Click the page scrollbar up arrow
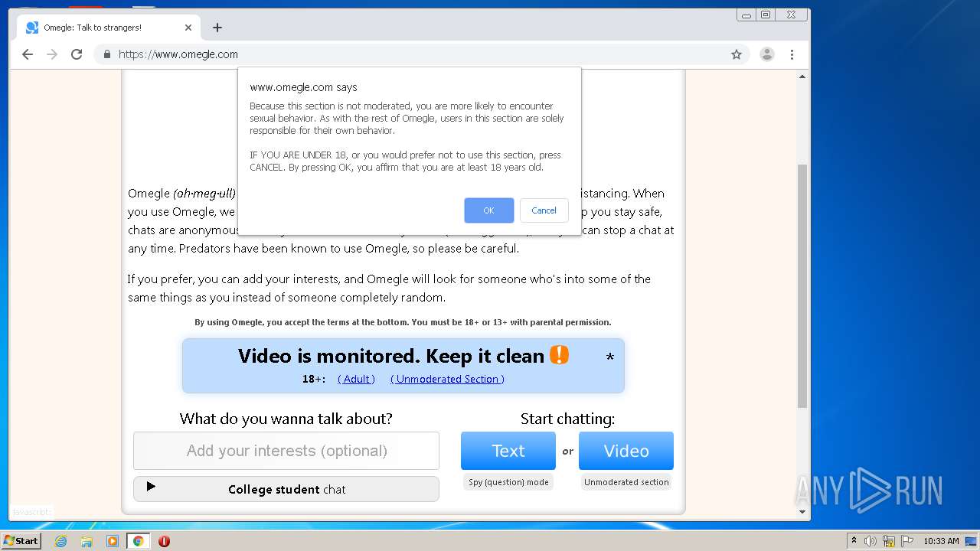 point(802,77)
